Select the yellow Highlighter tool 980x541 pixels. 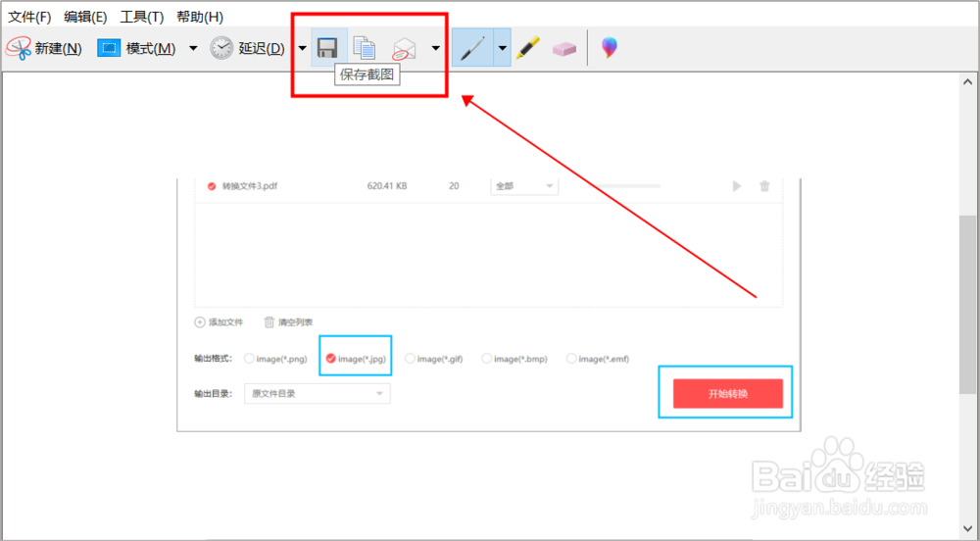528,48
